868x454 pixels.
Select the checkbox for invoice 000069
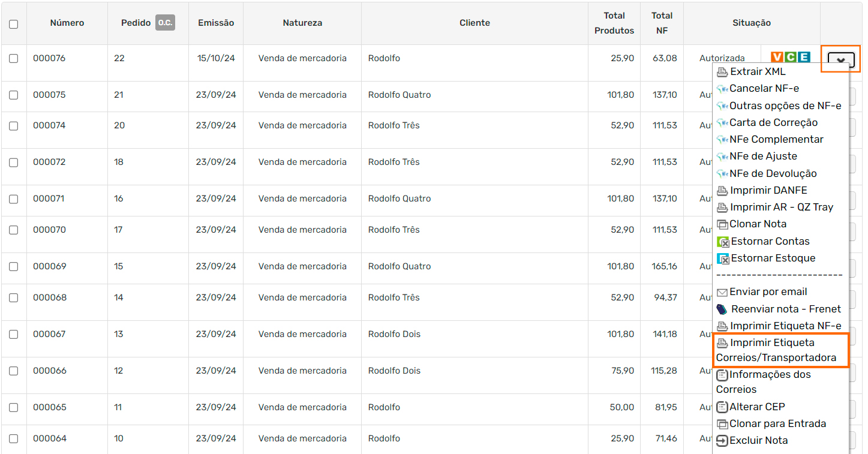14,266
